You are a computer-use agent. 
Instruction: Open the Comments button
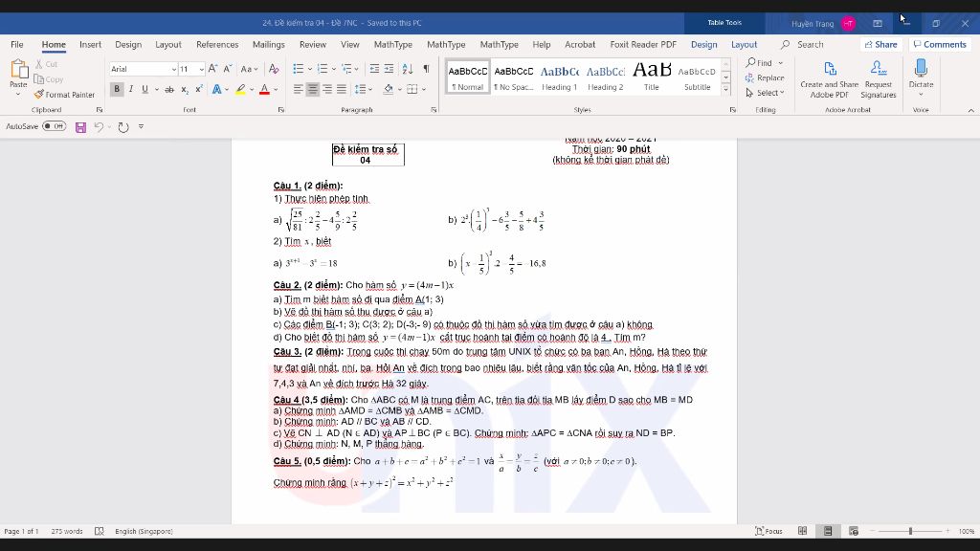click(940, 44)
